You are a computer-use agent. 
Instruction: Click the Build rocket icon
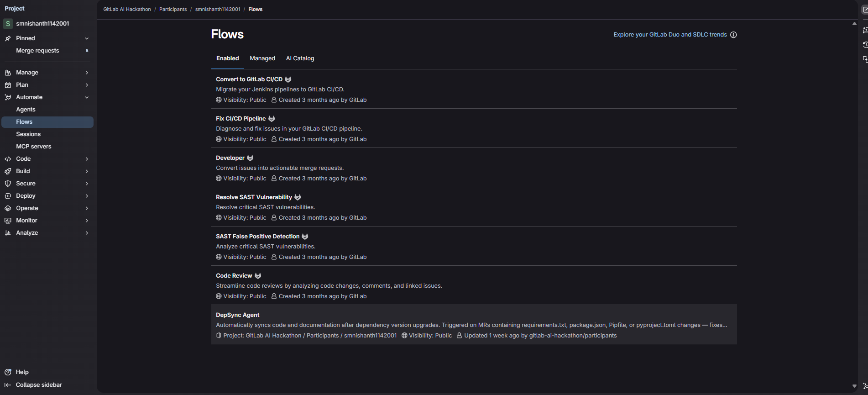8,171
